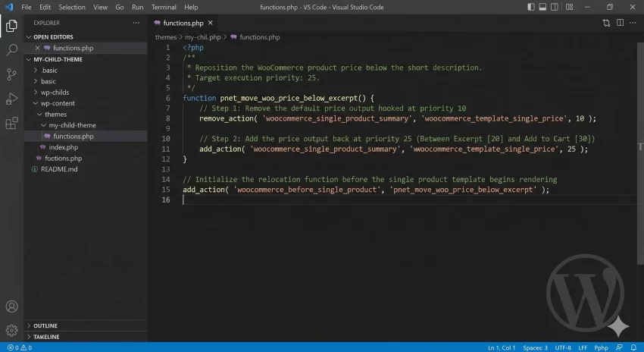Click the my-chil.php breadcrumb segment

click(202, 37)
